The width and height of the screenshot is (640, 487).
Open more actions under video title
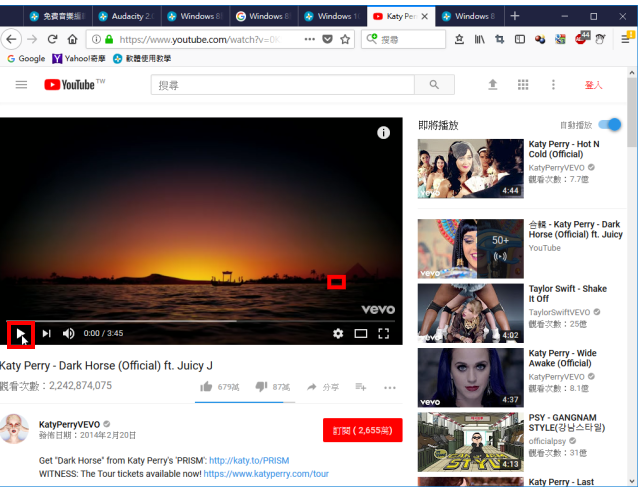[390, 387]
